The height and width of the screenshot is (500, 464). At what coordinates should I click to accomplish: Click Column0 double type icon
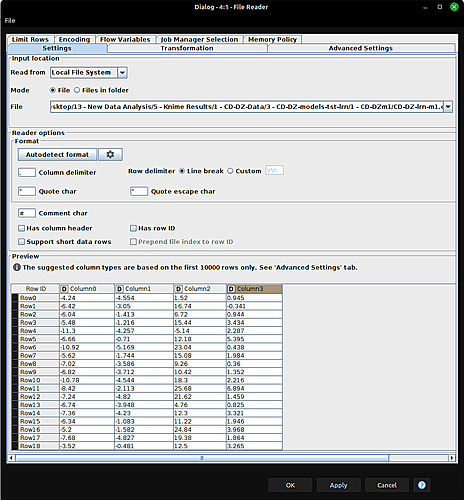65,289
